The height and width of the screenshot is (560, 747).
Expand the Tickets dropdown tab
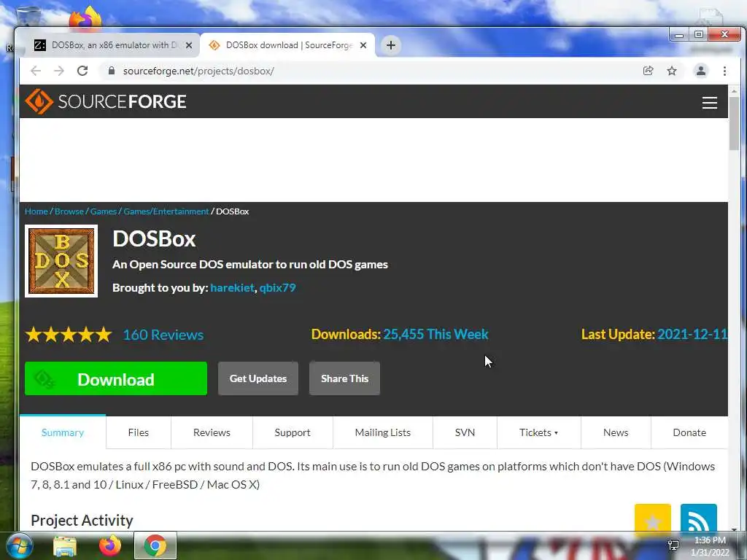538,432
